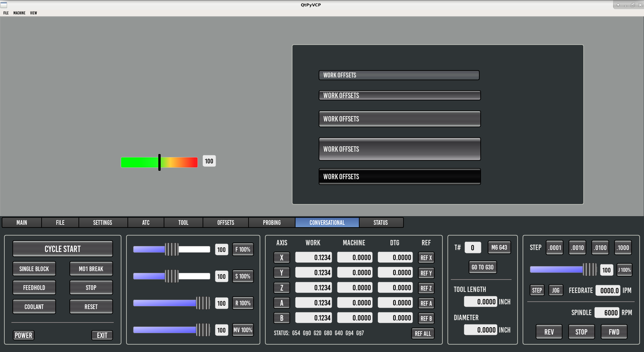The width and height of the screenshot is (644, 352).
Task: Switch to the ATC tab
Action: click(146, 222)
